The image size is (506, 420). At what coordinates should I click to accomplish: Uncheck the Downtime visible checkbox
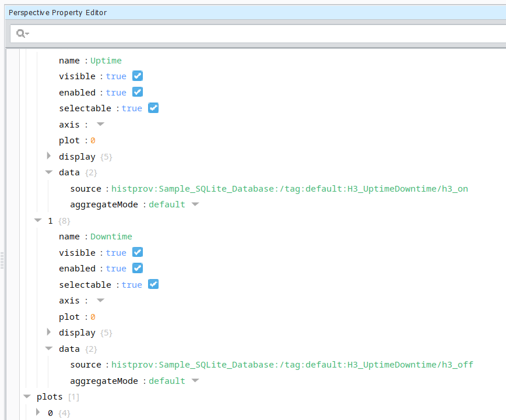click(138, 252)
